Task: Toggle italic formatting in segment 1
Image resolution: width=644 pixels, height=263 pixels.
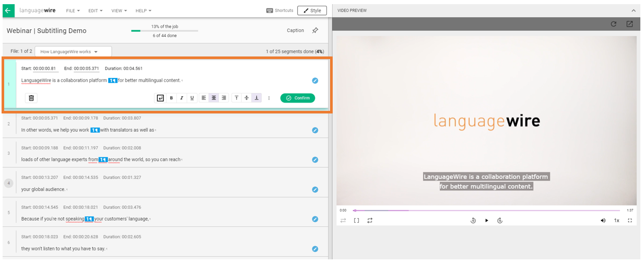Action: [182, 98]
